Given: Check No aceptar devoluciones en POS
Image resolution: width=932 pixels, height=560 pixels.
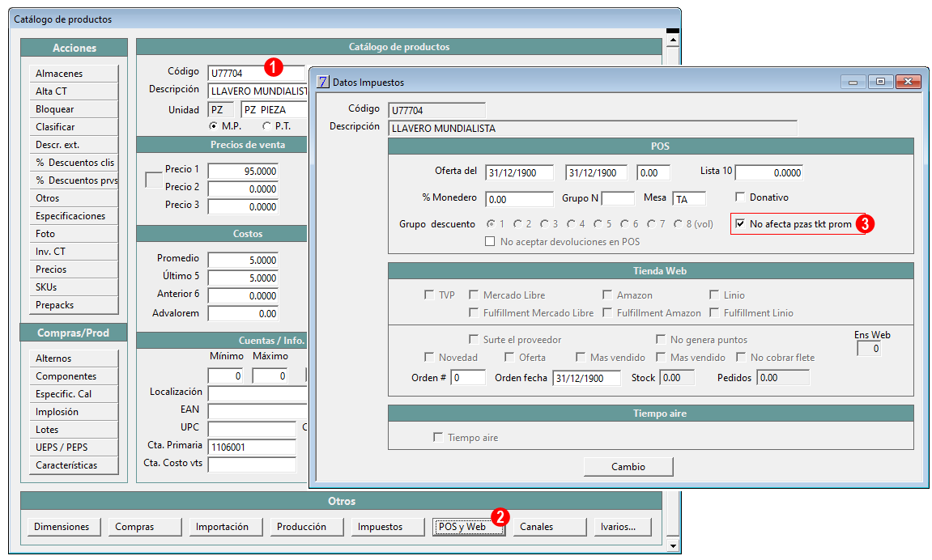Looking at the screenshot, I should click(490, 241).
